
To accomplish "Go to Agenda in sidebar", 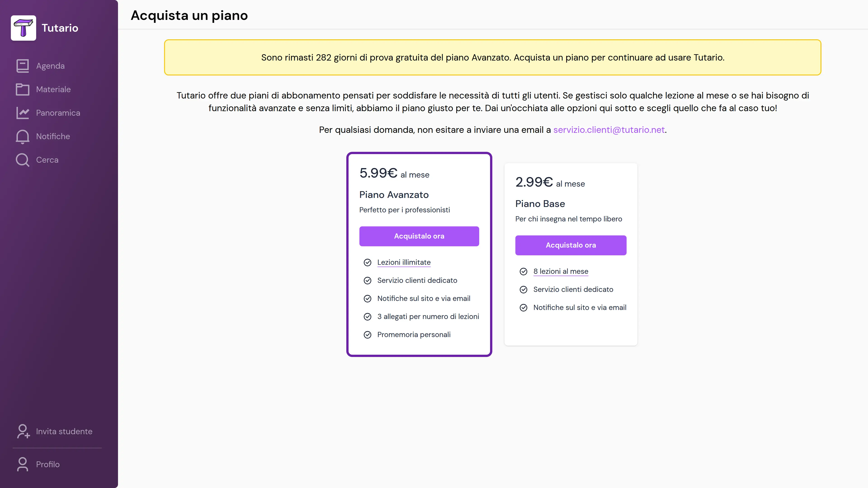I will tap(50, 66).
